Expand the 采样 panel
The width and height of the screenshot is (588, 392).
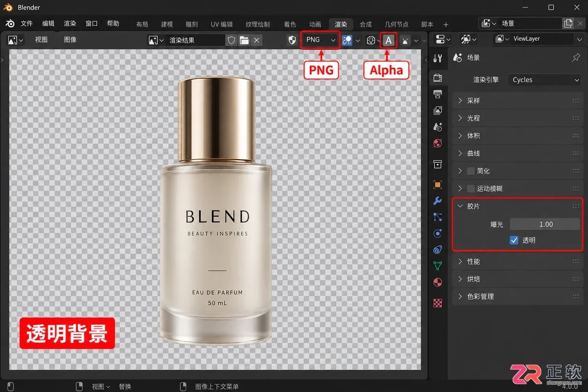click(x=518, y=101)
